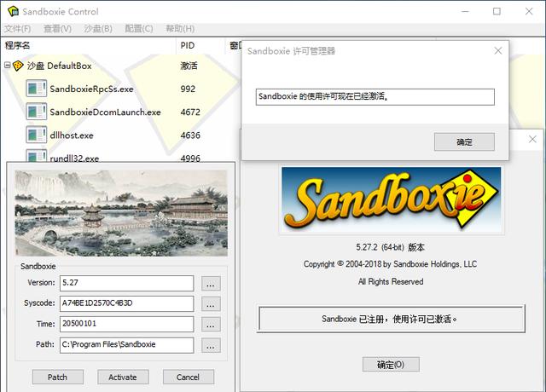Click the yellow DefaultBox sandbox icon
The height and width of the screenshot is (392, 546).
[x=19, y=66]
